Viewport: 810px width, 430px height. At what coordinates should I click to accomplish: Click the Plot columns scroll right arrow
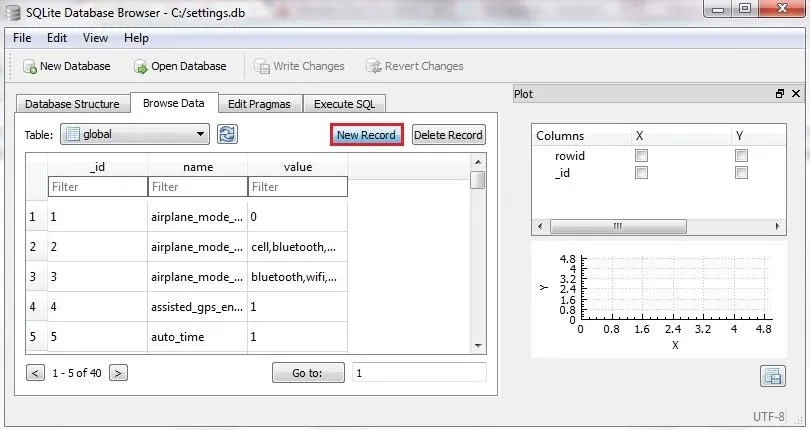[x=777, y=226]
